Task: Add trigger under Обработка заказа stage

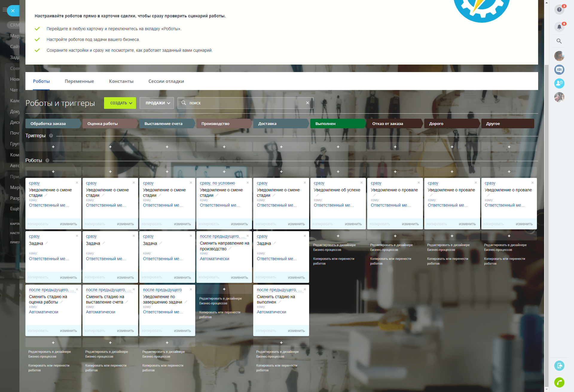Action: [x=53, y=147]
